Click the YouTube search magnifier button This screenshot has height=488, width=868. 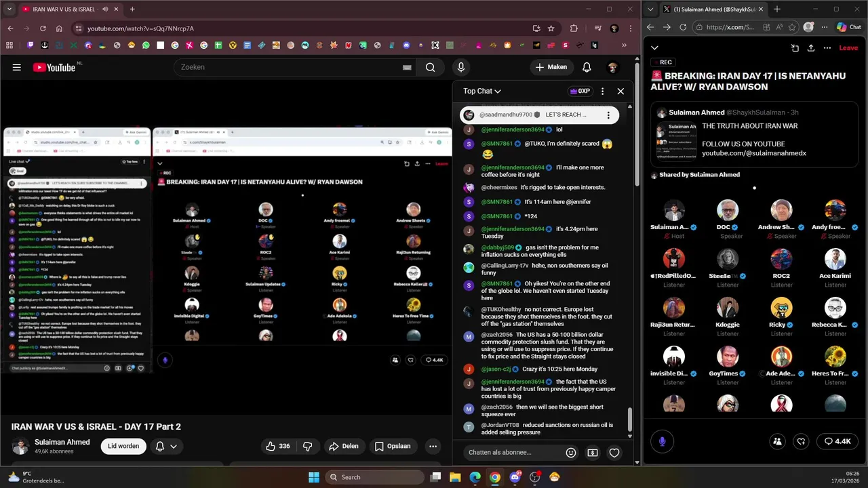click(x=430, y=67)
